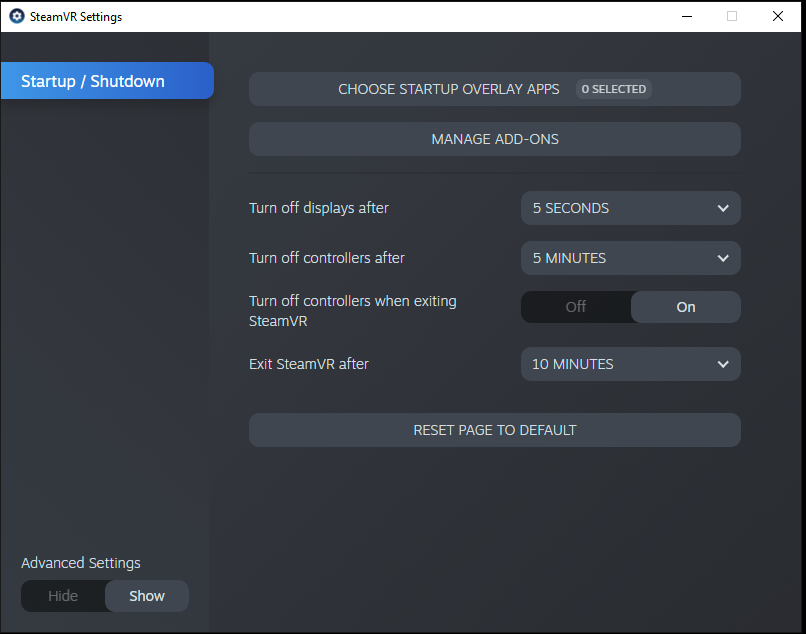The image size is (806, 634).
Task: Click the disabled maximize window button
Action: 732,16
